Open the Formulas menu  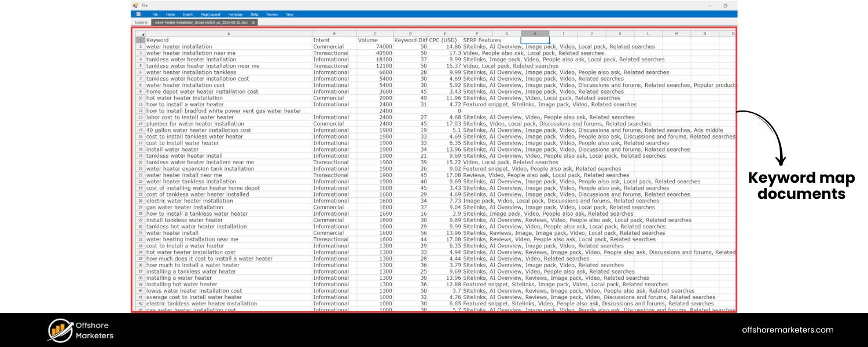[x=236, y=14]
